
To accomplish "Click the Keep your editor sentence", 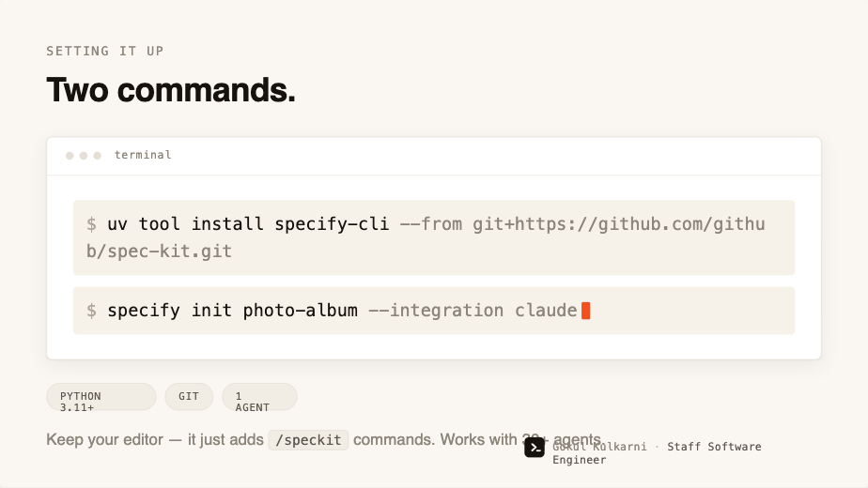I will click(324, 440).
